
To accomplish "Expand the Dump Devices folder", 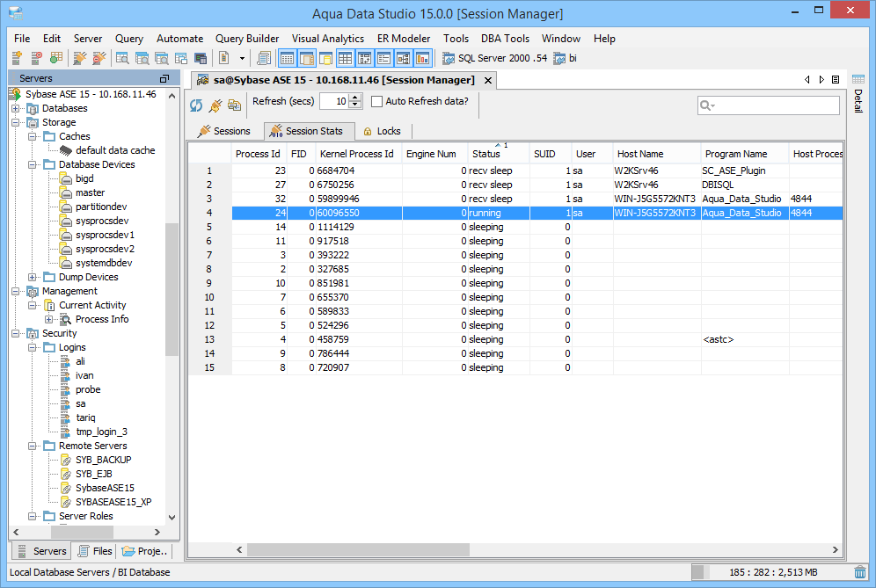I will (x=32, y=278).
